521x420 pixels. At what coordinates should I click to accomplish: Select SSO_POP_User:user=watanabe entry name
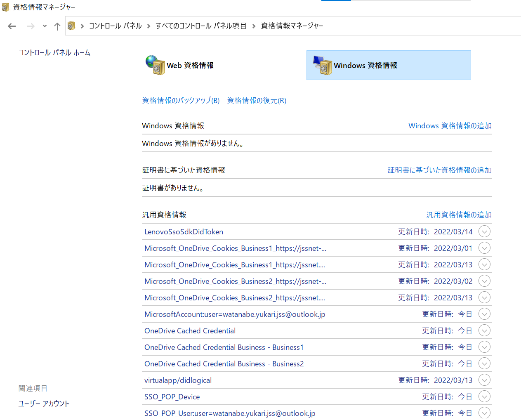click(x=230, y=413)
